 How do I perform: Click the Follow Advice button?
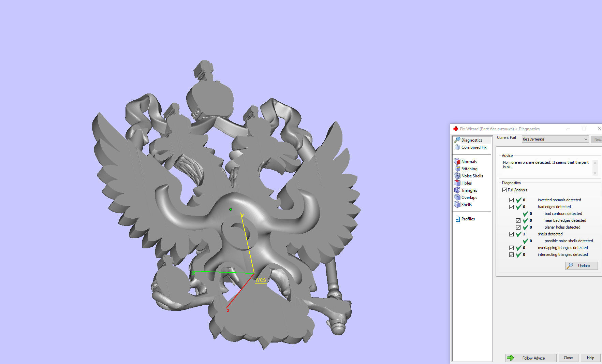531,358
